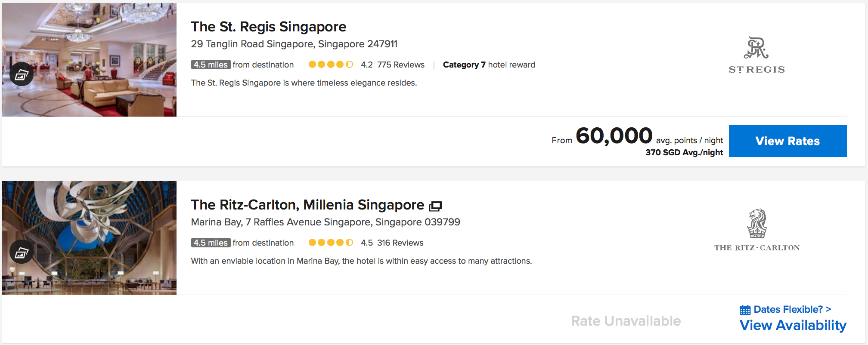
Task: Click St. Regis rating circles
Action: coord(331,65)
